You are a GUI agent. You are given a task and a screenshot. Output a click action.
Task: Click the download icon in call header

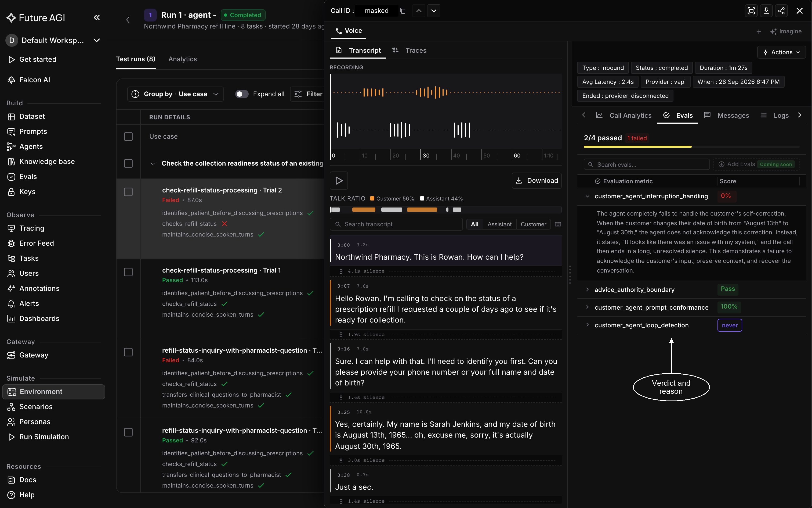(x=766, y=11)
